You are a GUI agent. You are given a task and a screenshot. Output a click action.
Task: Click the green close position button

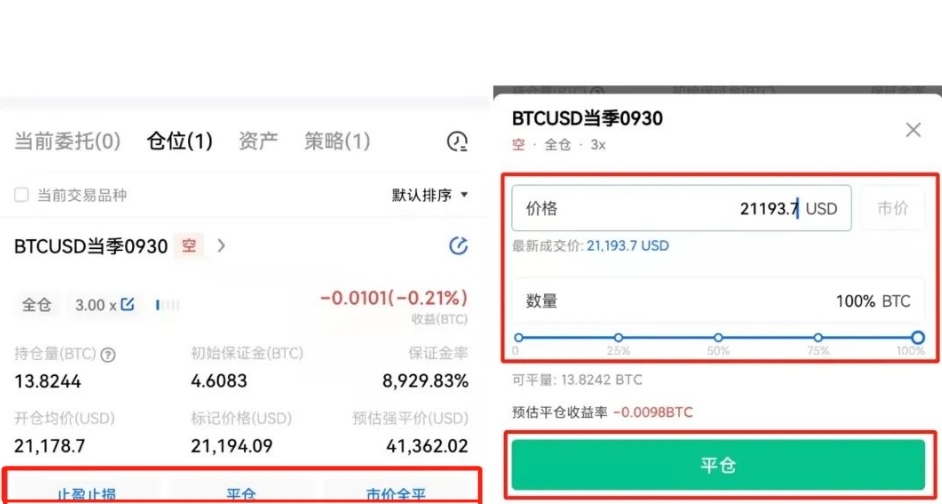[718, 465]
